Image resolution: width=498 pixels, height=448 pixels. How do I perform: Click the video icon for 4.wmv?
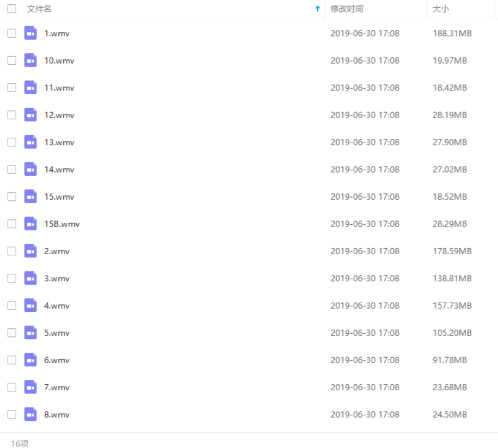point(30,305)
